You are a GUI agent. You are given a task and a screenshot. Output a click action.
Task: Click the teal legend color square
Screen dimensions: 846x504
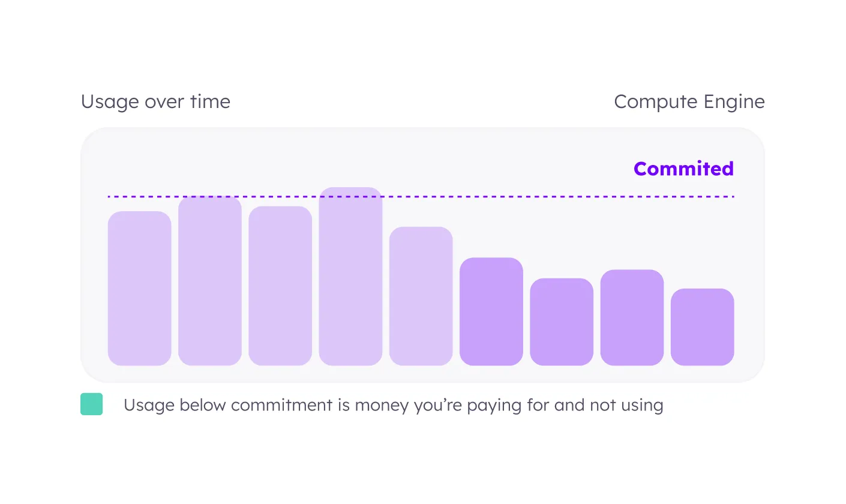point(92,404)
